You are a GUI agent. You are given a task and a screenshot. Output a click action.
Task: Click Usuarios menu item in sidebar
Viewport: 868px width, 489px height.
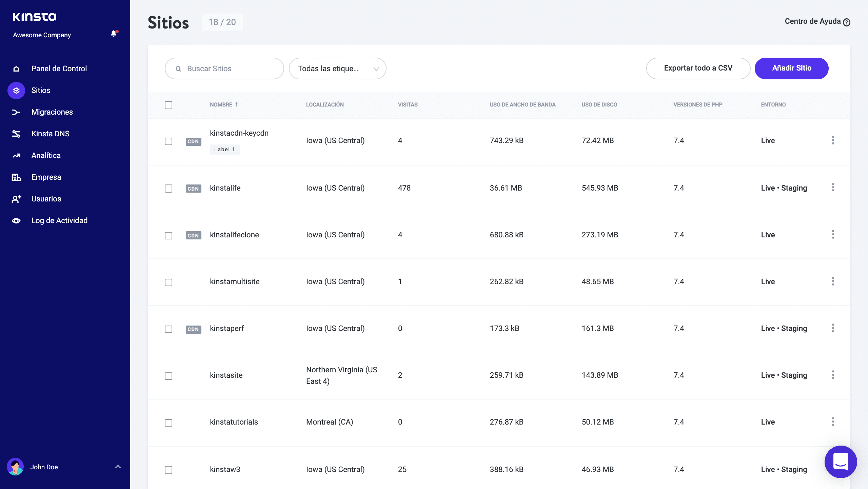tap(46, 199)
